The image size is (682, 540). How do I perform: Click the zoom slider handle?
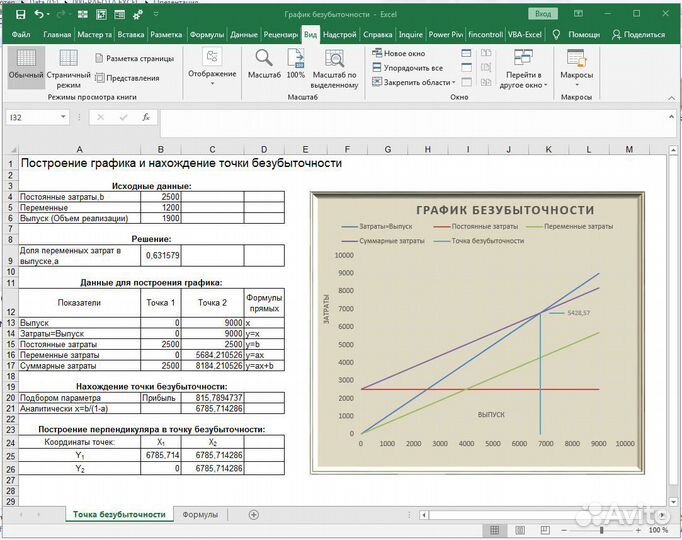pos(601,530)
